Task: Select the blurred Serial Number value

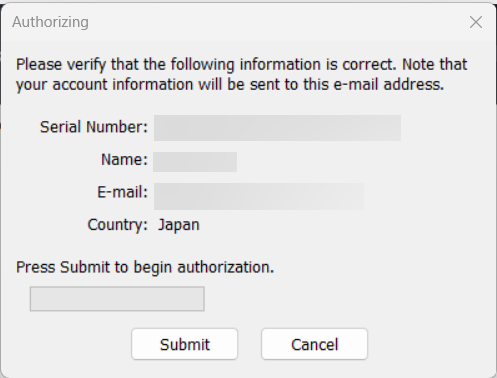Action: (277, 128)
